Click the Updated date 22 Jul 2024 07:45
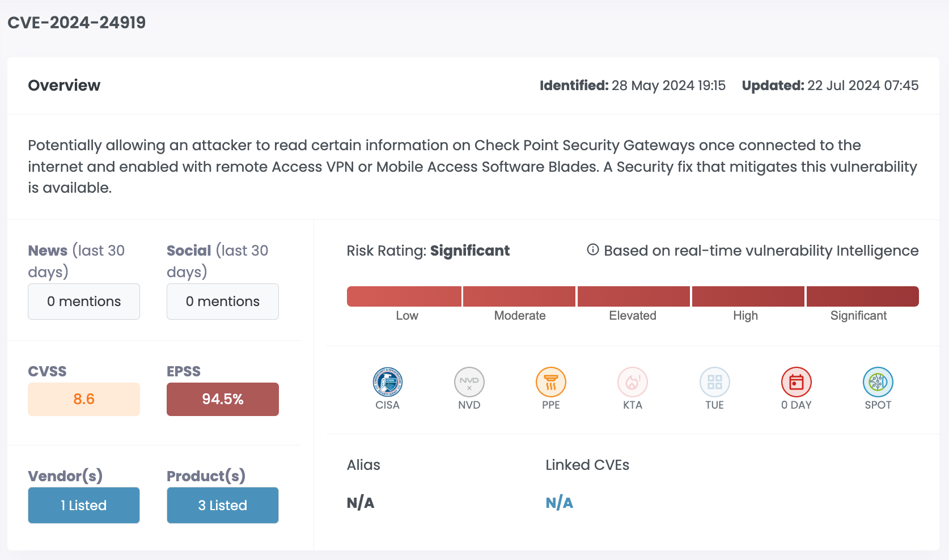 tap(831, 86)
